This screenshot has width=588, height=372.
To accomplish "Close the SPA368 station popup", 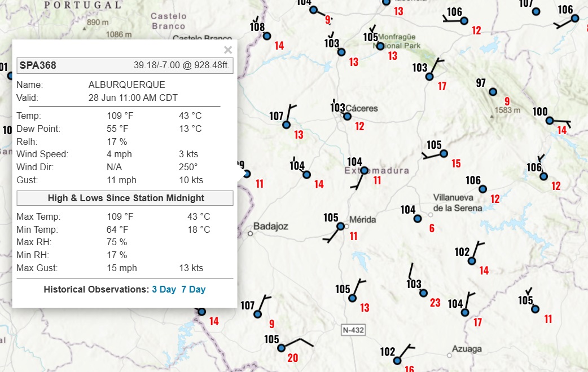I will [x=227, y=50].
